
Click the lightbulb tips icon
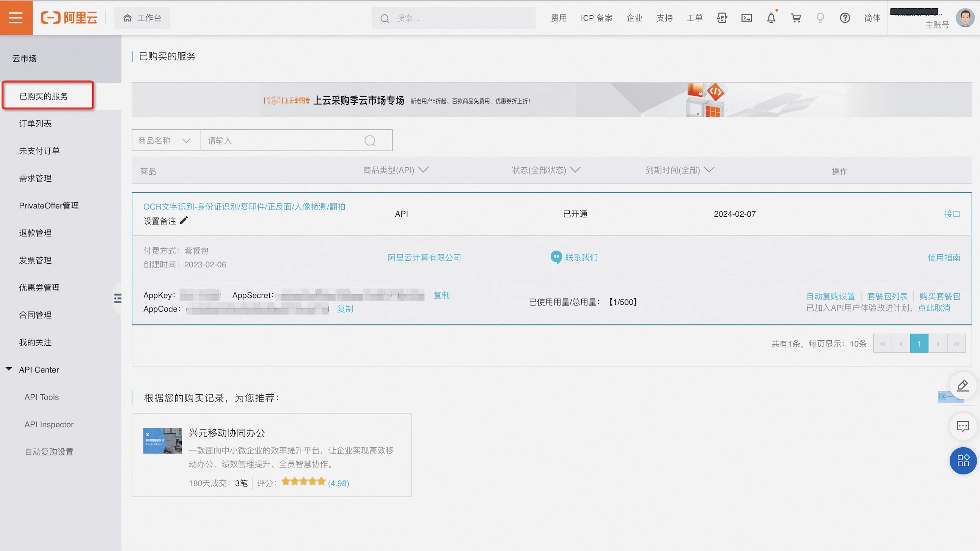[820, 18]
